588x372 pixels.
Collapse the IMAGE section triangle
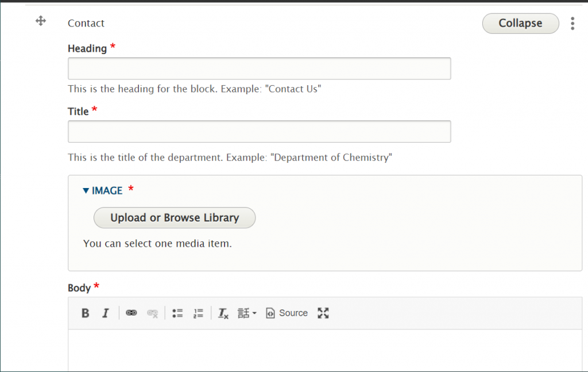[x=86, y=190]
